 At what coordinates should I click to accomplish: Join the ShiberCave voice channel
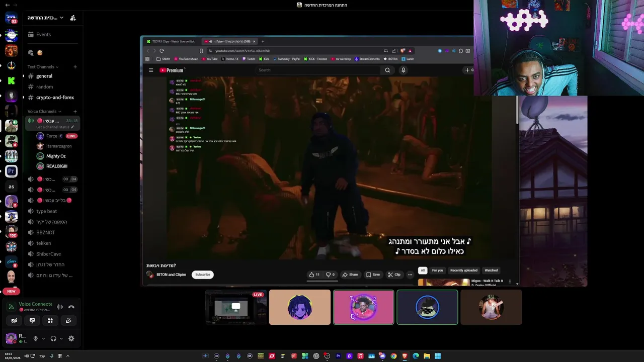[52, 254]
